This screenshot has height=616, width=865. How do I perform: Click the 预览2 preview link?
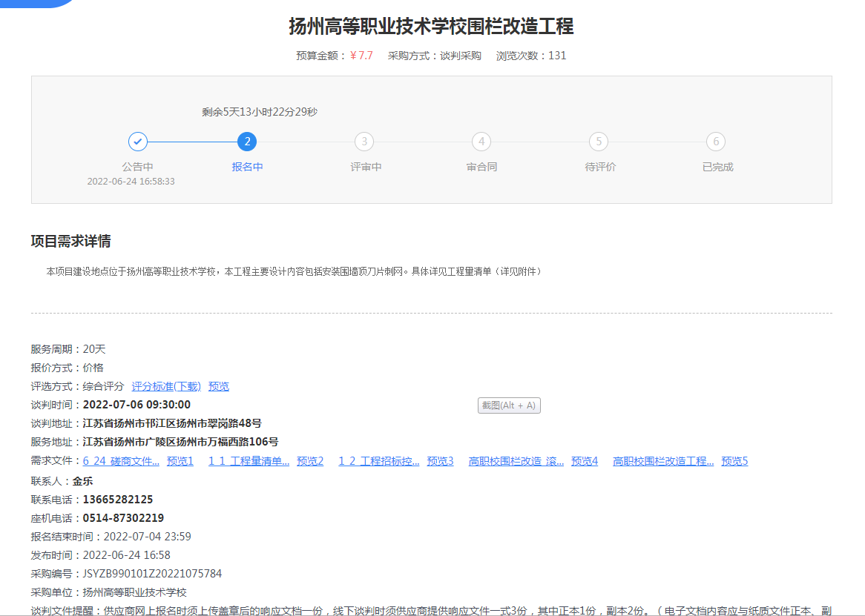(310, 461)
